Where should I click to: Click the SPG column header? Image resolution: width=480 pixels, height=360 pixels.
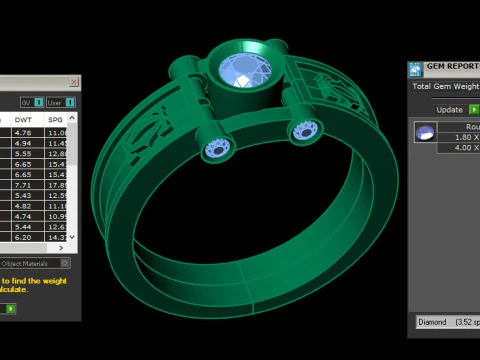[56, 120]
